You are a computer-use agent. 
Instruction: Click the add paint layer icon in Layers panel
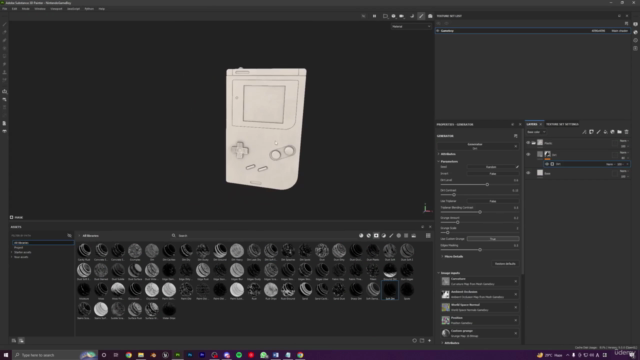(x=598, y=132)
